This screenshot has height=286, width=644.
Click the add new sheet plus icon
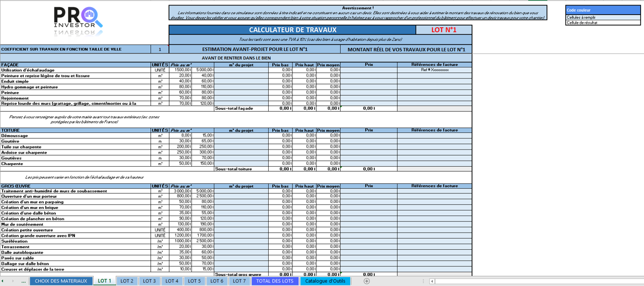tap(367, 281)
